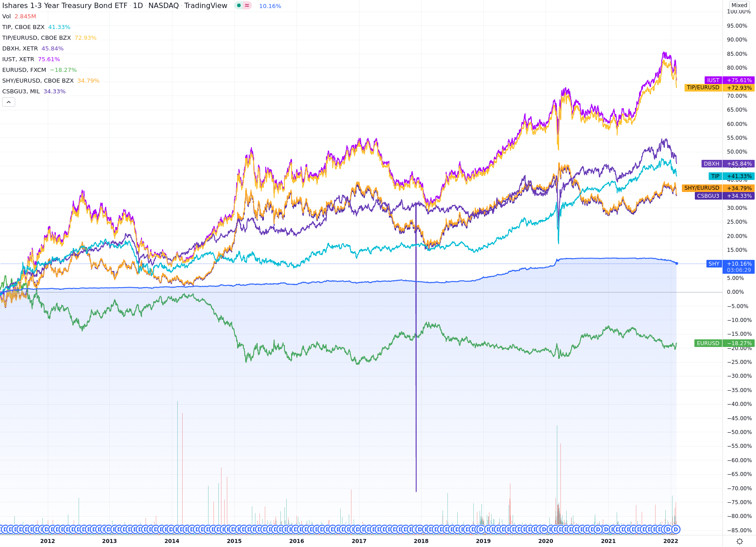
Task: Click the blue 10.16% value beside the title
Action: click(x=270, y=6)
